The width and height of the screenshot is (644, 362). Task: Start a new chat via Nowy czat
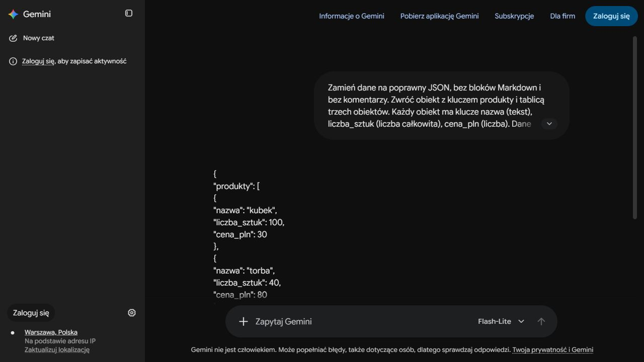[38, 38]
